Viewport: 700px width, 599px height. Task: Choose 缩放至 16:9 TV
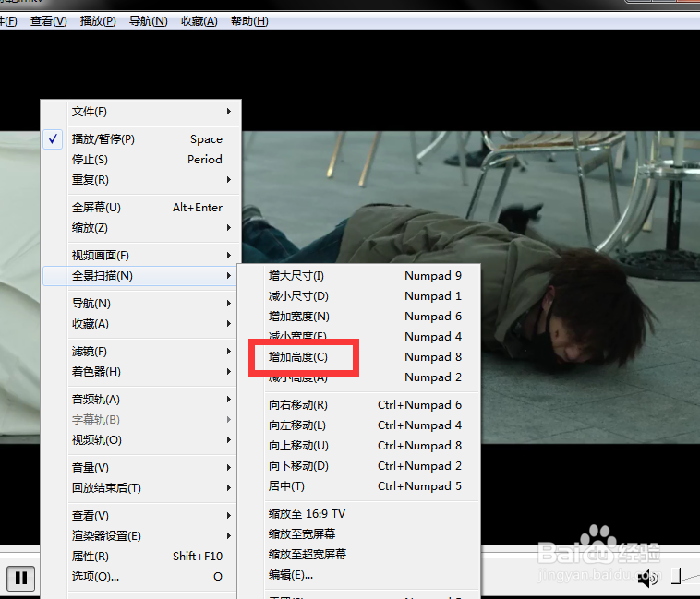(359, 514)
